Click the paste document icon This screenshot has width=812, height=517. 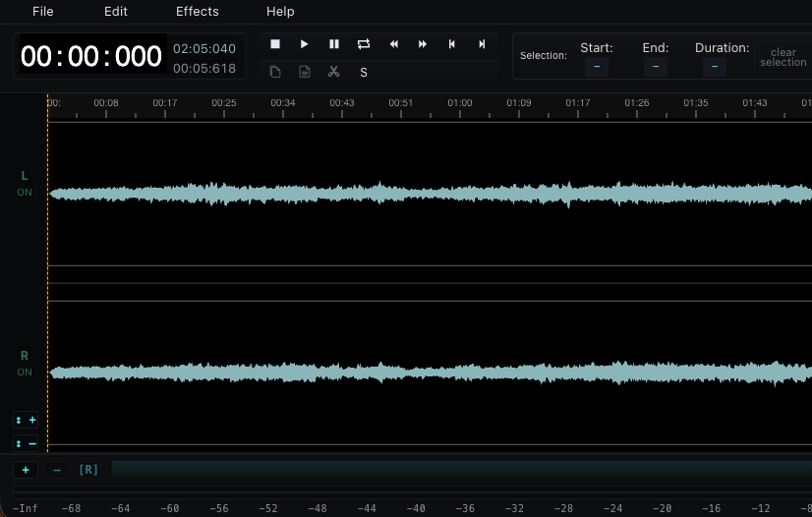pyautogui.click(x=305, y=72)
